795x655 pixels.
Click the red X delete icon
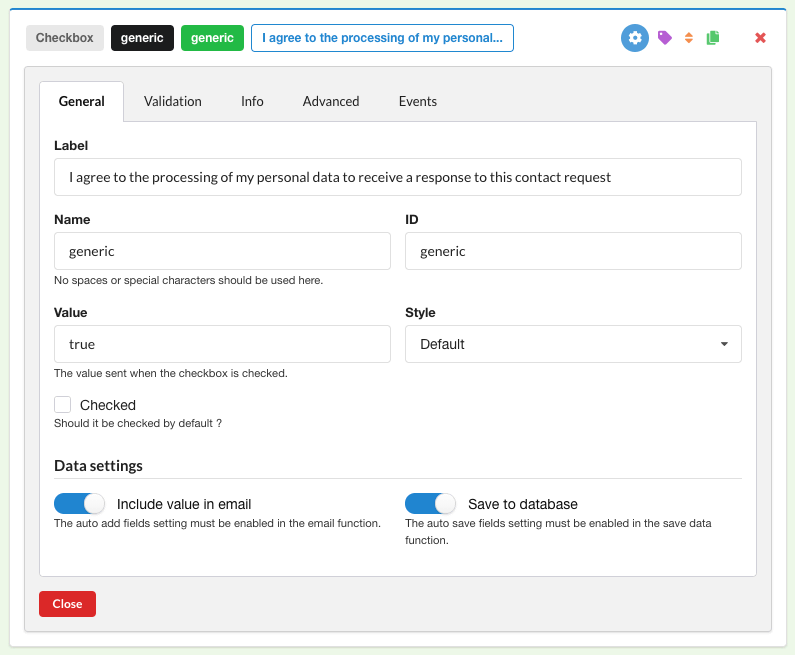(x=760, y=38)
